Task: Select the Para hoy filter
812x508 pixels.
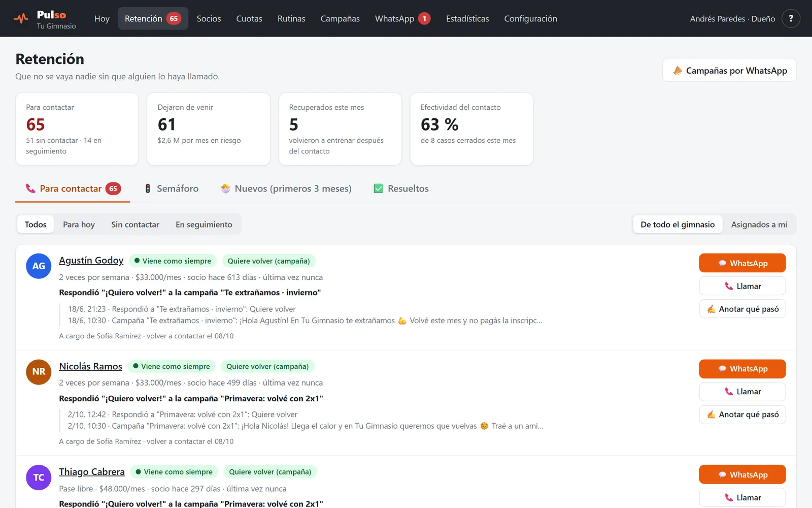Action: [x=79, y=224]
